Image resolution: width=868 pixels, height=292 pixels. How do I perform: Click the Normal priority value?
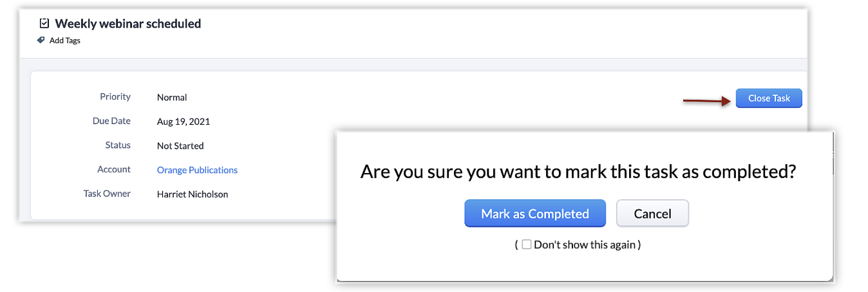click(172, 98)
